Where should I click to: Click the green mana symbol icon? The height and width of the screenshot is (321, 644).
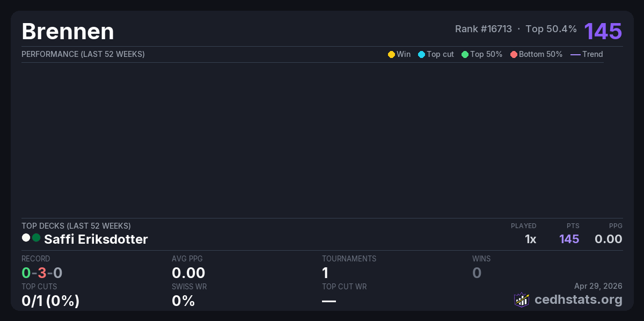[36, 238]
